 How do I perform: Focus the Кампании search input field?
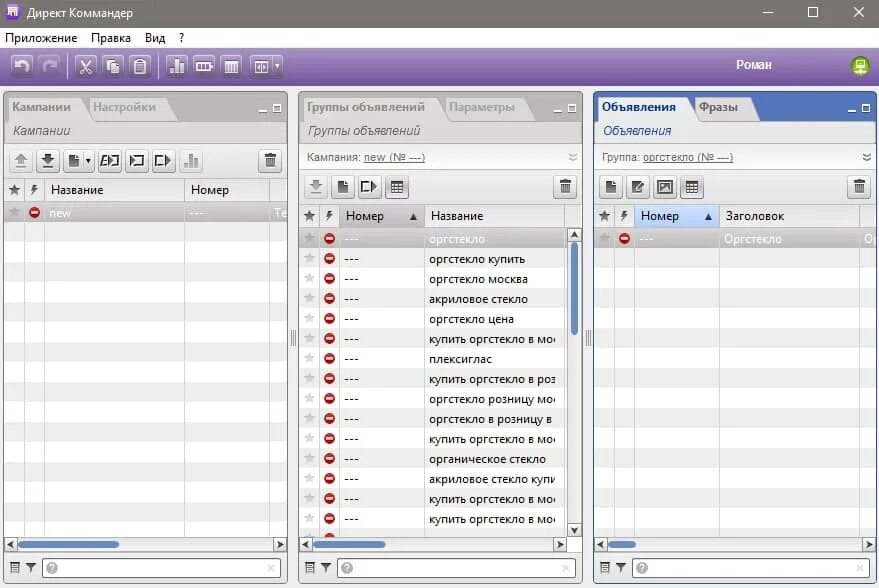point(161,568)
